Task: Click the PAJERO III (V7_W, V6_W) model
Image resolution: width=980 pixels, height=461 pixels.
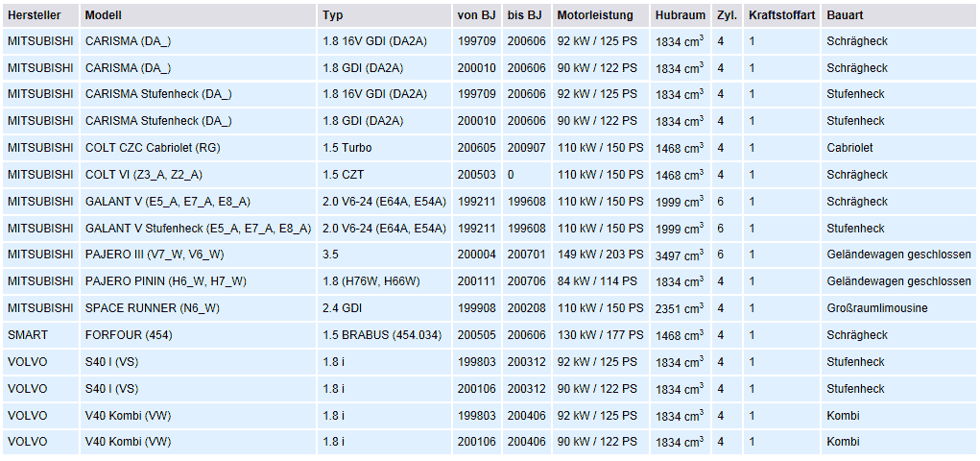Action: point(155,255)
